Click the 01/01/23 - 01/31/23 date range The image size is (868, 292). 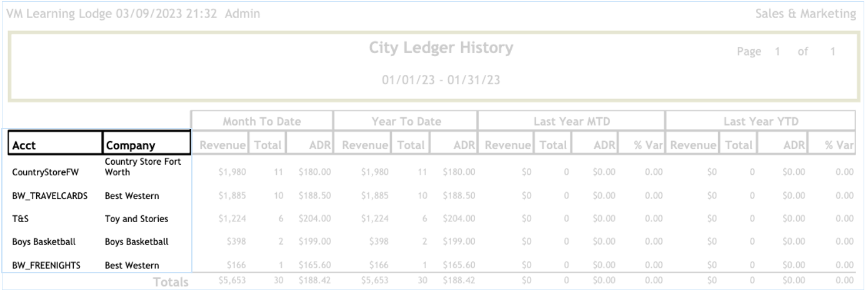[x=441, y=80]
